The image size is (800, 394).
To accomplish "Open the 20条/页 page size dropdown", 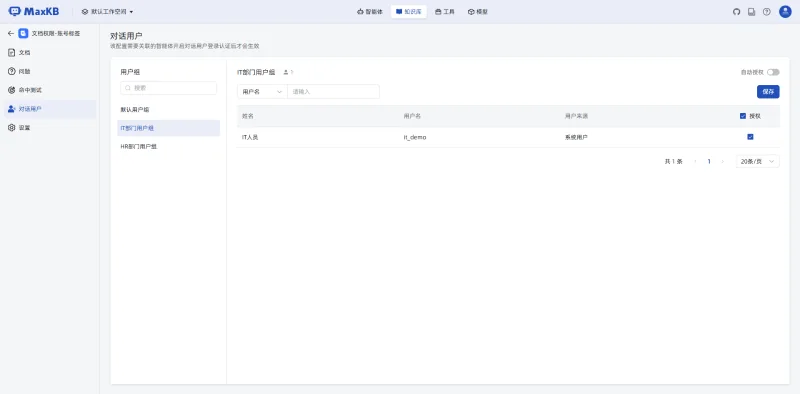I will pos(758,162).
